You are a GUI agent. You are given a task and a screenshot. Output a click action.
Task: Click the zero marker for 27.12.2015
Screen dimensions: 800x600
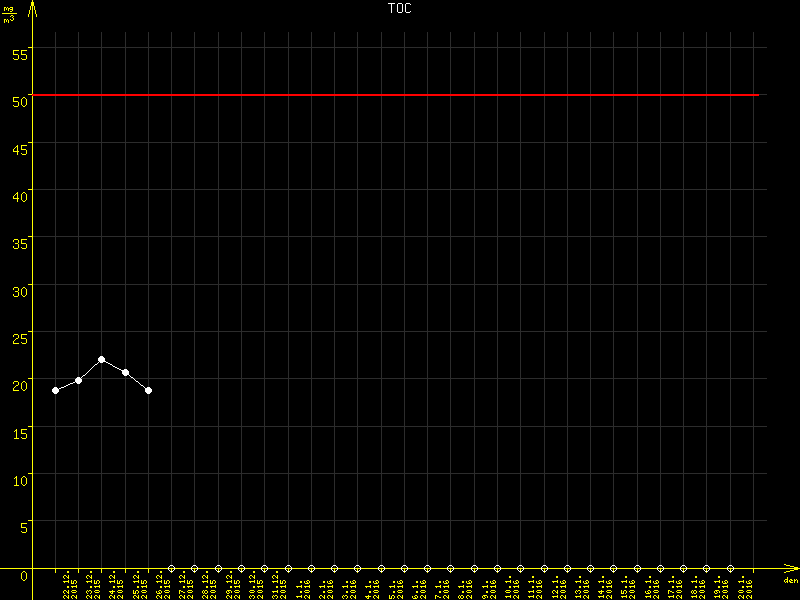pyautogui.click(x=171, y=568)
